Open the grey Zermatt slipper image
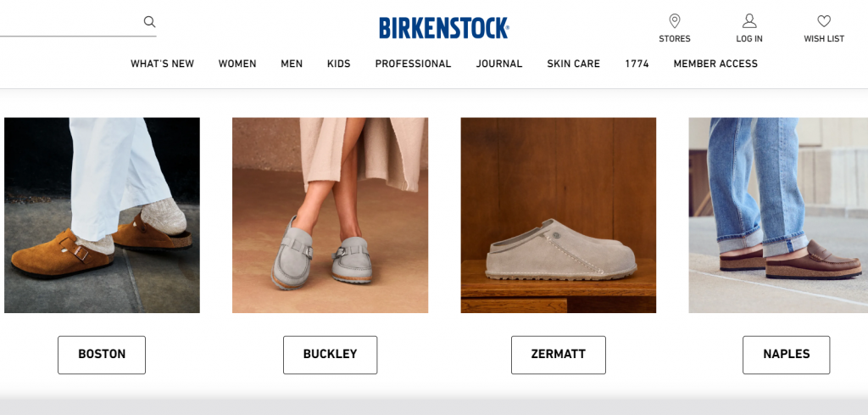 point(558,215)
